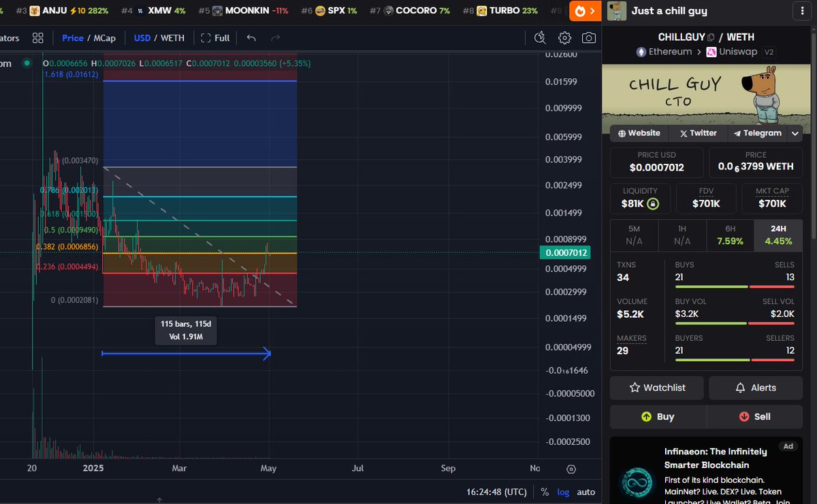Toggle log scale on the price axis

[x=563, y=492]
